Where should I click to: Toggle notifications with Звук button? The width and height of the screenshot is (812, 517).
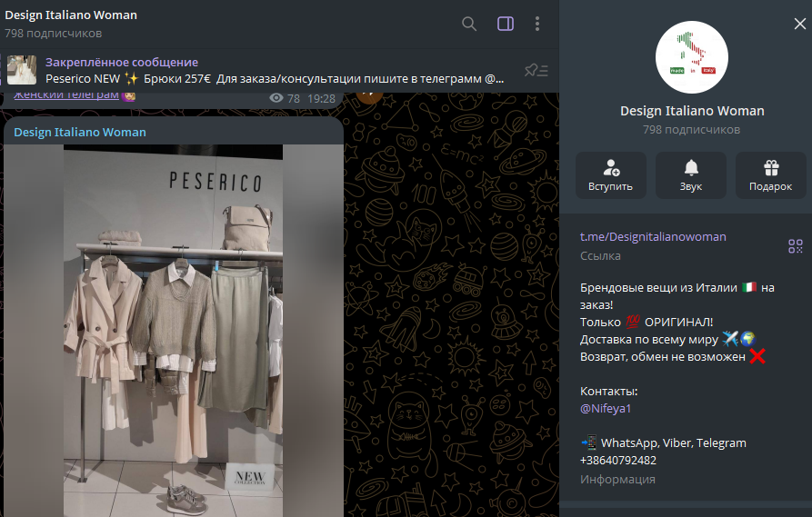point(691,175)
